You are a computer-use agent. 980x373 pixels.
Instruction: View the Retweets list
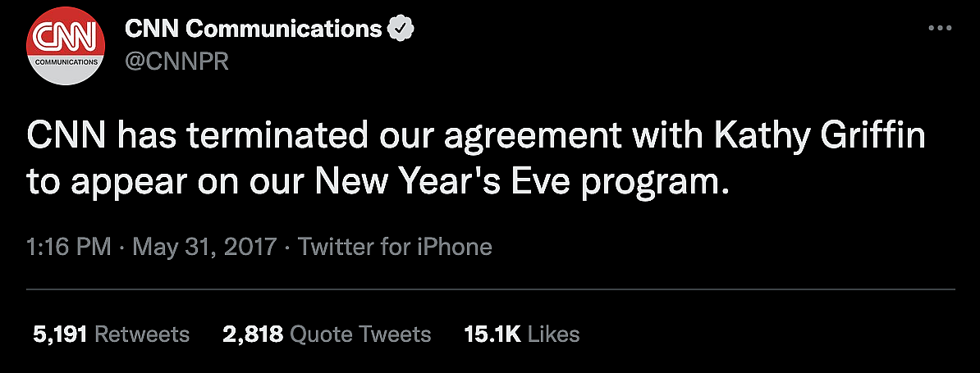click(x=142, y=334)
